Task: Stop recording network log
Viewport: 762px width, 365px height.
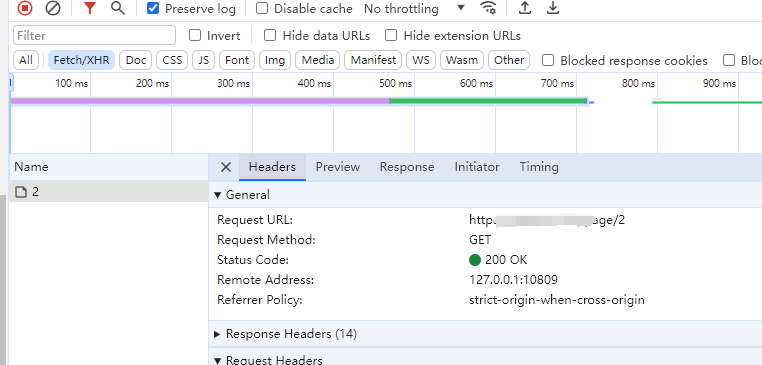Action: pos(25,8)
